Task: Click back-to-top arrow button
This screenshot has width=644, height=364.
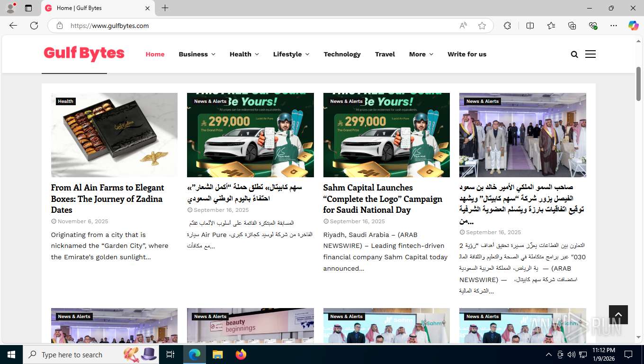Action: tap(618, 315)
